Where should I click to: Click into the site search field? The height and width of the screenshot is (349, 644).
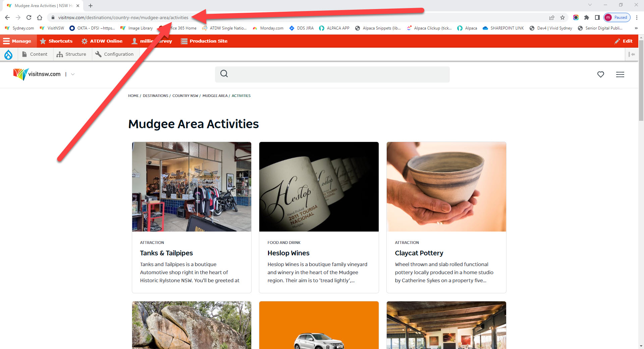332,74
